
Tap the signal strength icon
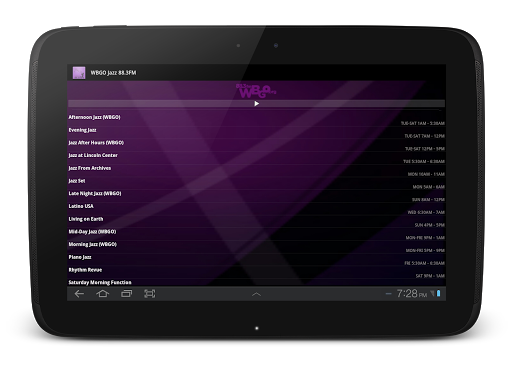pyautogui.click(x=432, y=293)
